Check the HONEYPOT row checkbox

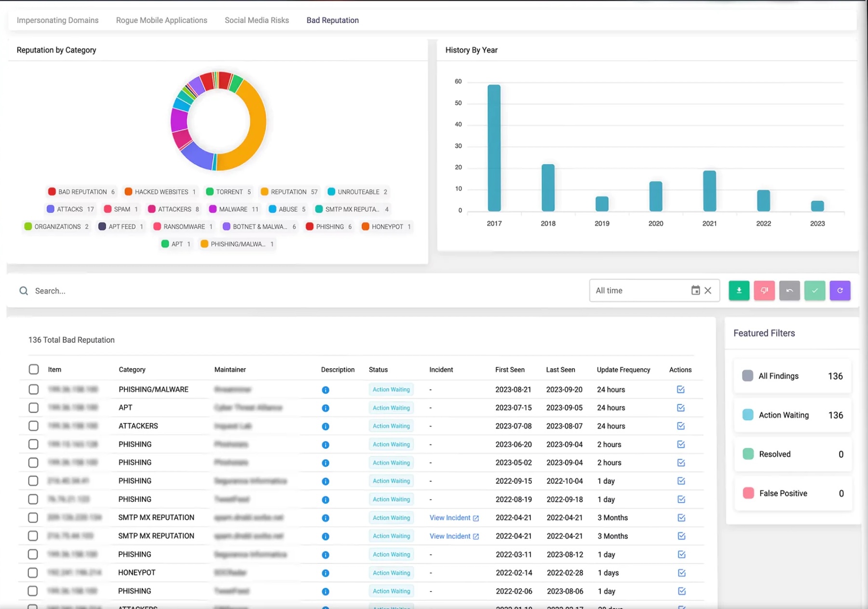point(33,573)
